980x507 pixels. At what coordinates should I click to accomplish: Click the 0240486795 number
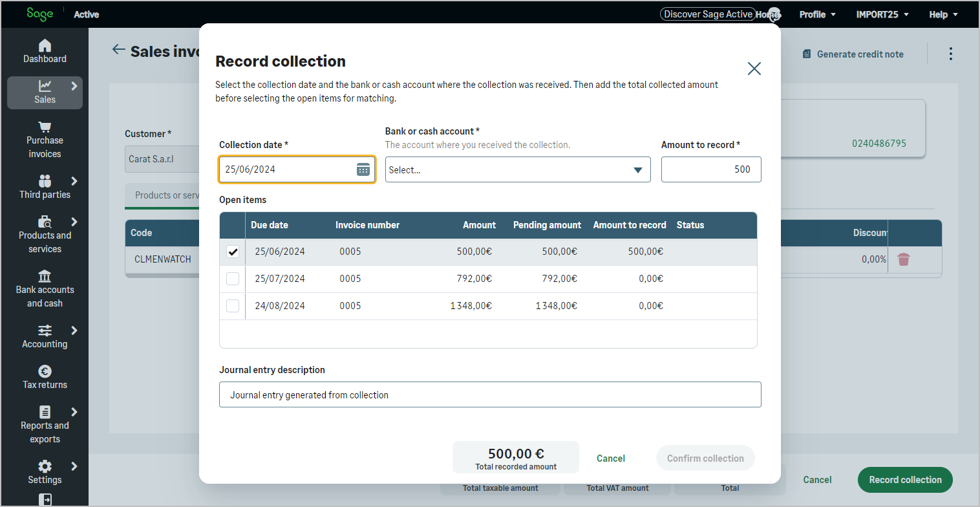pos(879,143)
